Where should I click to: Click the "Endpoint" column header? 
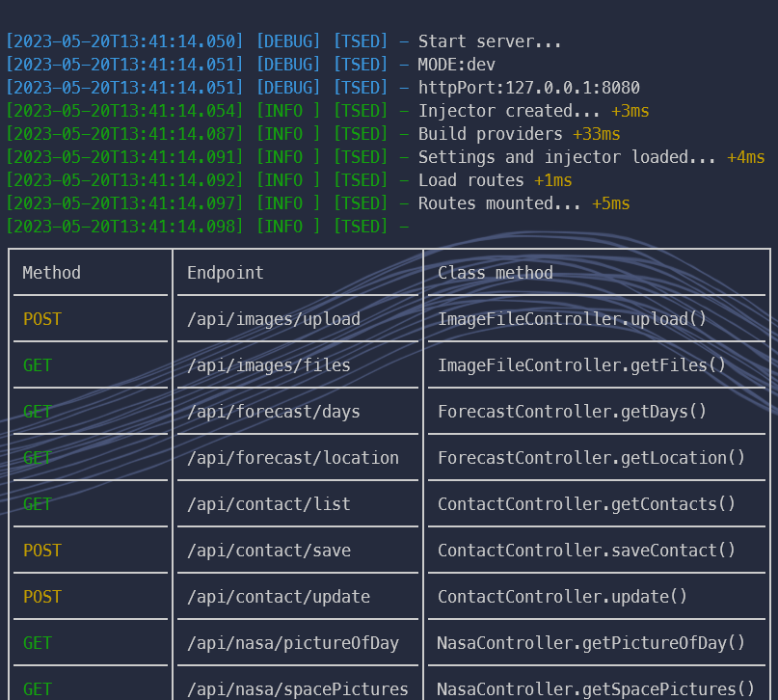click(225, 273)
